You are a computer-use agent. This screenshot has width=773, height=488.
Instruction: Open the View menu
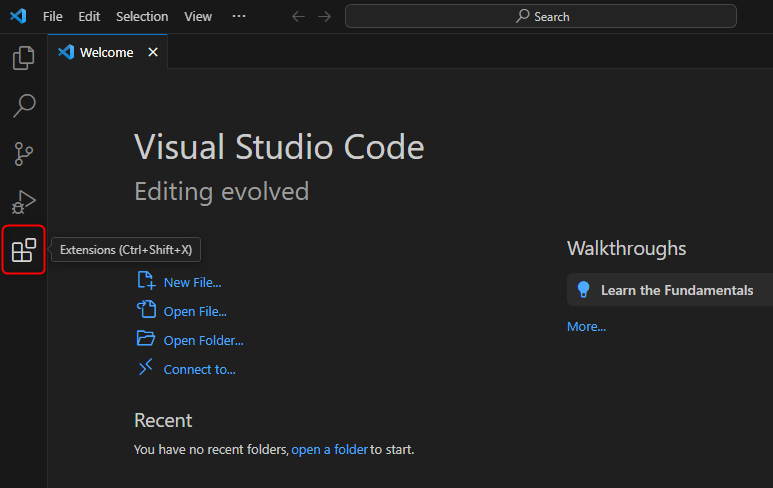pyautogui.click(x=198, y=17)
